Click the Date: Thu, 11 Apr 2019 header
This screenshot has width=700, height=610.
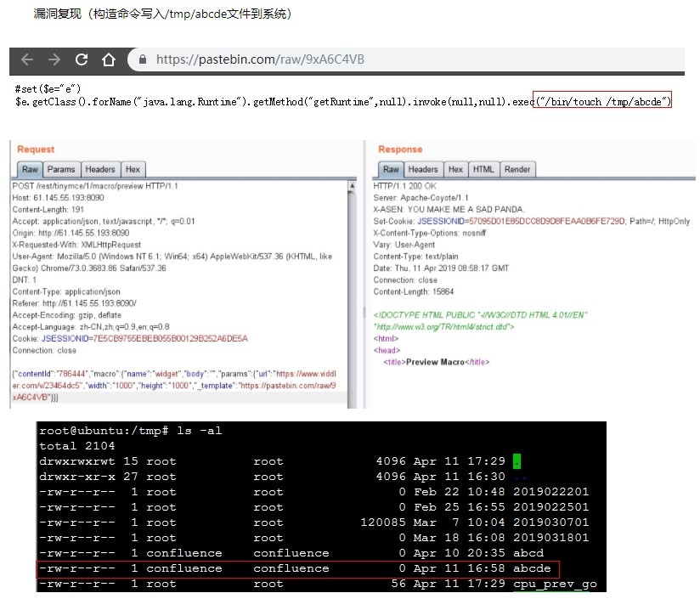pos(441,268)
